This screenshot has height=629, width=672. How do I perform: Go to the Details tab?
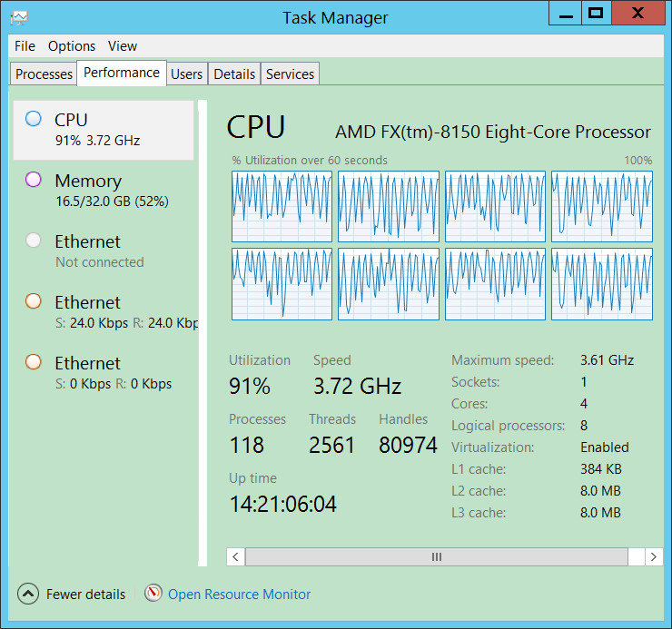[234, 74]
